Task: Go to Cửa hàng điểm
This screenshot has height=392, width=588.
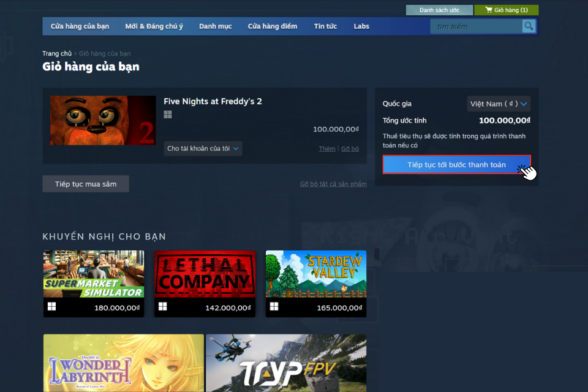Action: coord(272,26)
